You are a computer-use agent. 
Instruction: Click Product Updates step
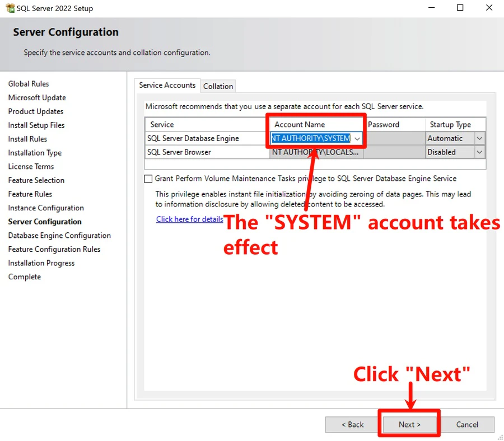[x=36, y=111]
